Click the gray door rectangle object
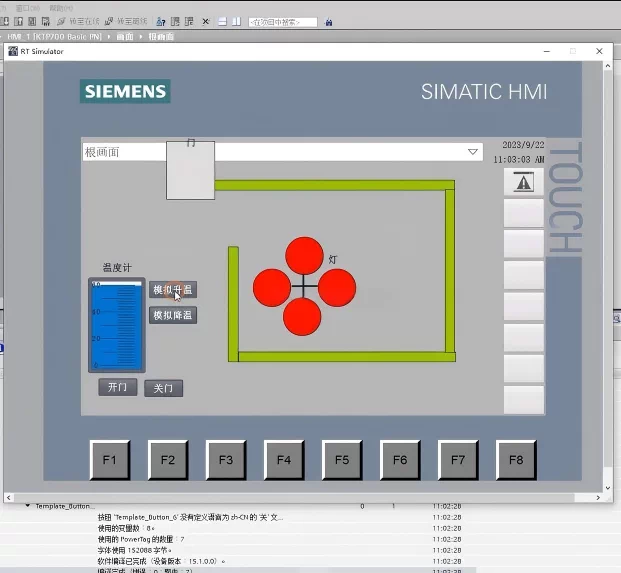621x573 pixels. (x=190, y=171)
